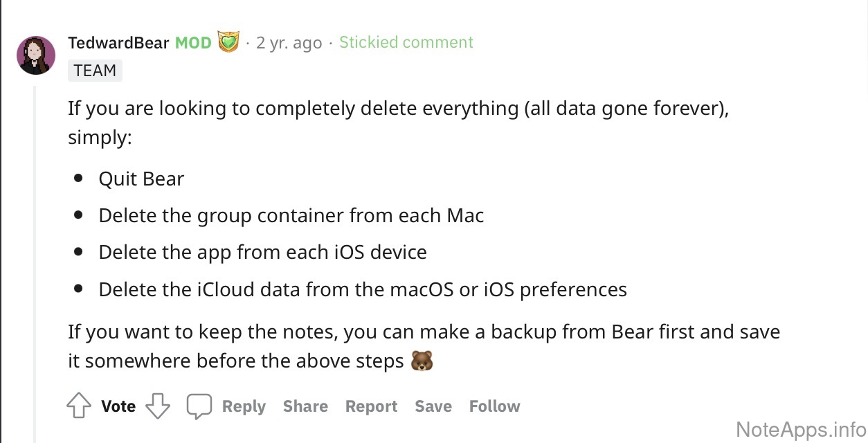This screenshot has width=868, height=443.
Task: Open TedwardBear's user profile link
Action: pos(118,42)
